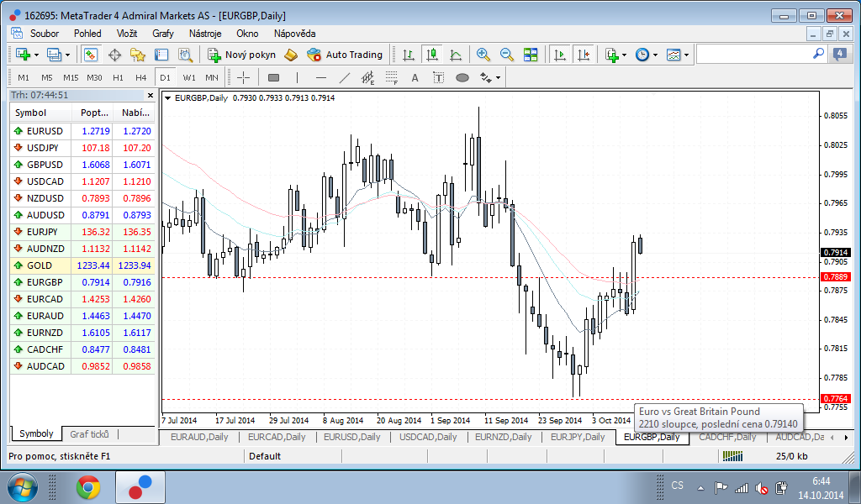
Task: Open the Data Window target icon
Action: pos(114,55)
